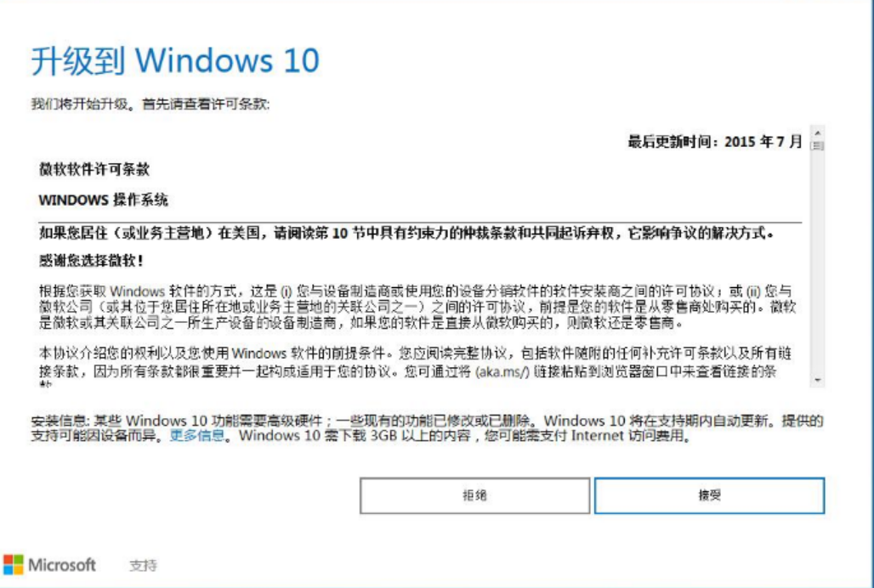This screenshot has width=874, height=588.
Task: Click the 我们将开始升级 subtitle line
Action: coord(150,105)
